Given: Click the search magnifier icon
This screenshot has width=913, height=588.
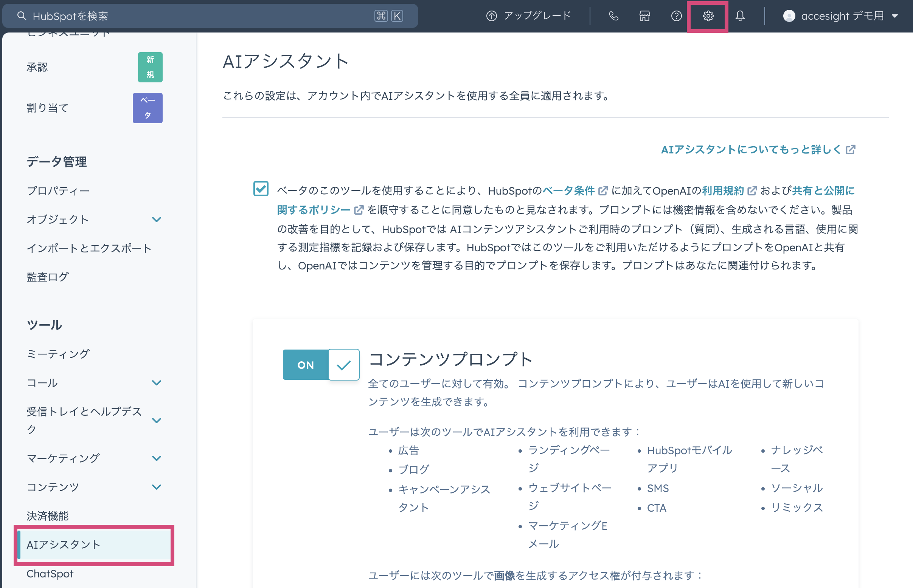Looking at the screenshot, I should 22,16.
